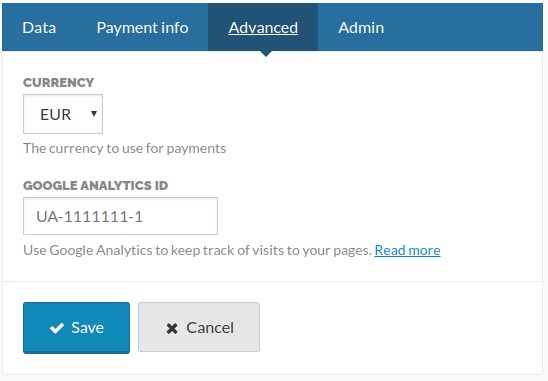
Task: Click the Google Analytics description text
Action: pyautogui.click(x=197, y=250)
